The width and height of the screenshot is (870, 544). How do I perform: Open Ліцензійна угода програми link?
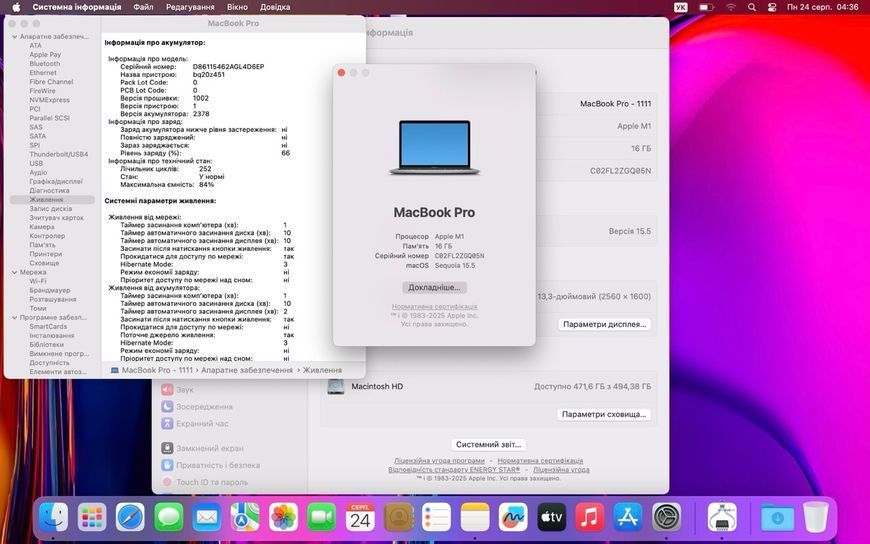(439, 461)
